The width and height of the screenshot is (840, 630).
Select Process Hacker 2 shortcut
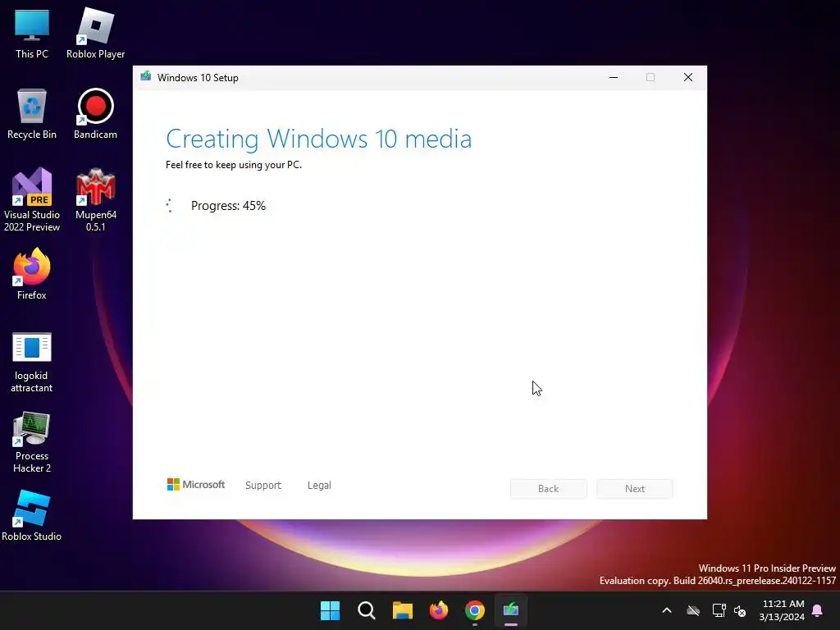[x=32, y=442]
